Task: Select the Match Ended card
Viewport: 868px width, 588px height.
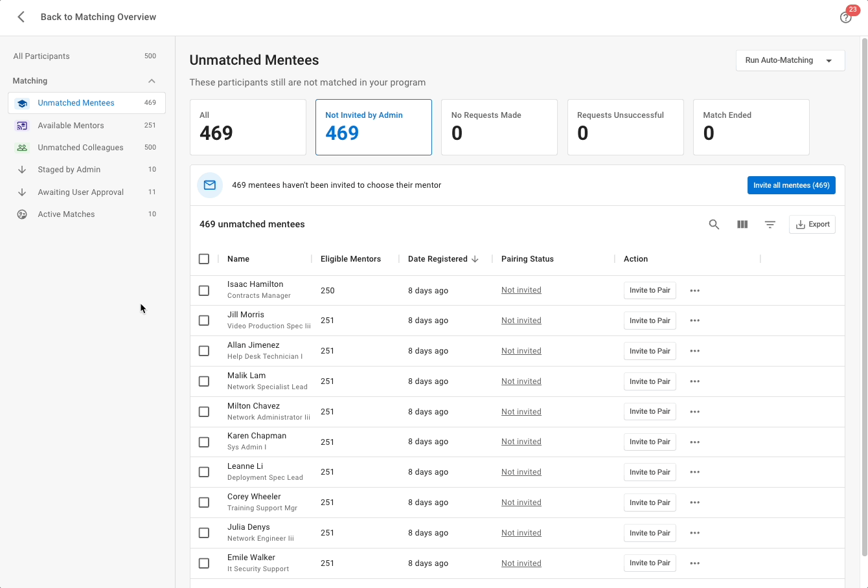Action: pyautogui.click(x=751, y=127)
